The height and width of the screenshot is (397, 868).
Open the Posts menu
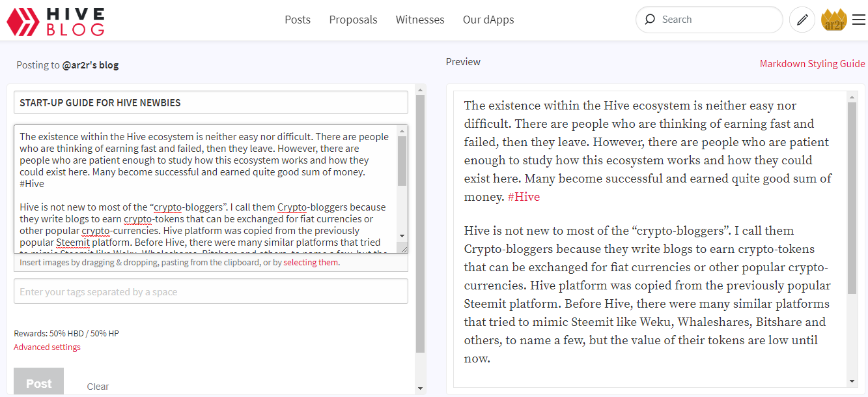tap(298, 20)
